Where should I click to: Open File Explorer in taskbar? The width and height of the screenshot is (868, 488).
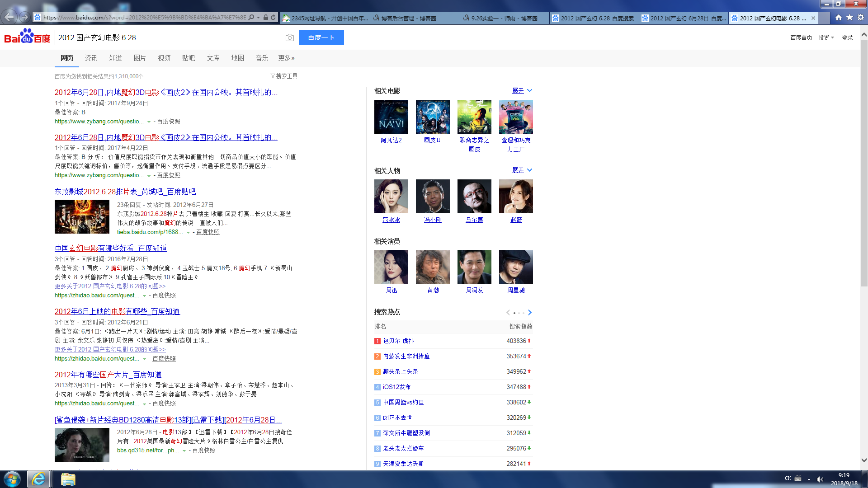68,479
